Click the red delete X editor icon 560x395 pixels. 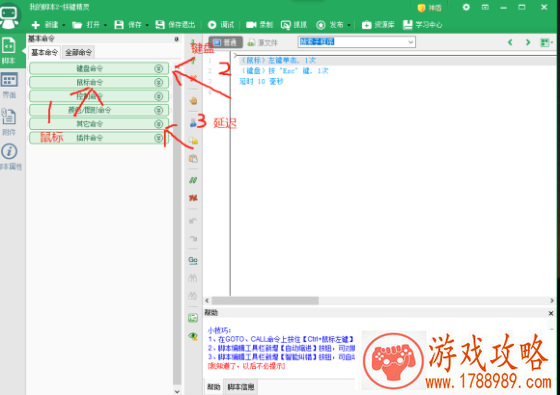(193, 78)
